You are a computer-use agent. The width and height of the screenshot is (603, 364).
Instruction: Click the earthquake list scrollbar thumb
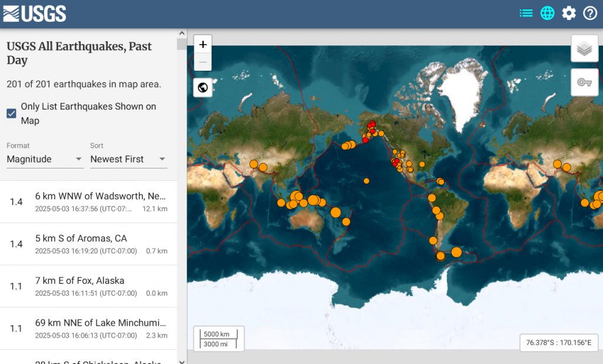182,44
